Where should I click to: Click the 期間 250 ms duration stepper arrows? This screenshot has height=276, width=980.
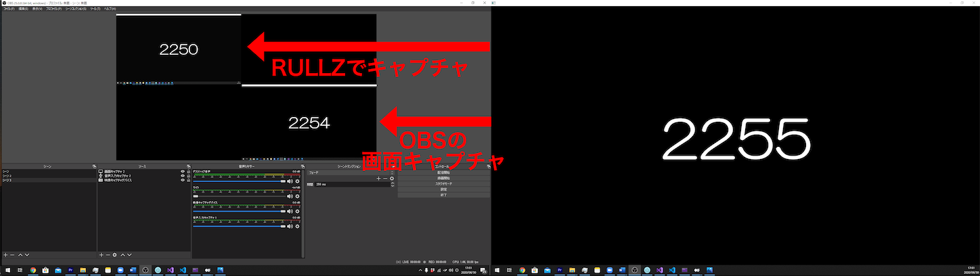(393, 184)
